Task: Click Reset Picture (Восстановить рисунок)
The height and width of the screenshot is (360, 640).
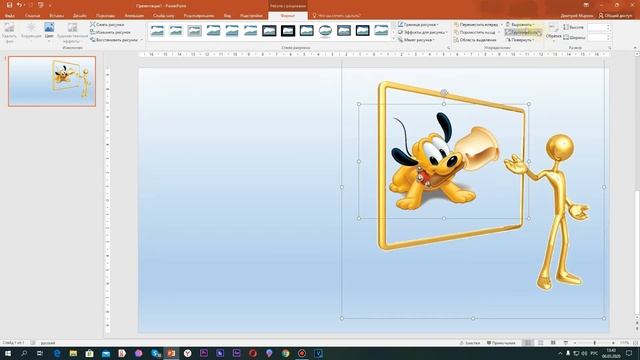Action: click(114, 40)
